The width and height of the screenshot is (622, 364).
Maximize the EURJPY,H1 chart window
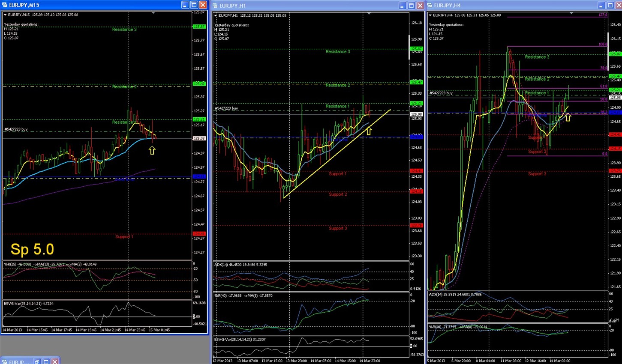[411, 6]
